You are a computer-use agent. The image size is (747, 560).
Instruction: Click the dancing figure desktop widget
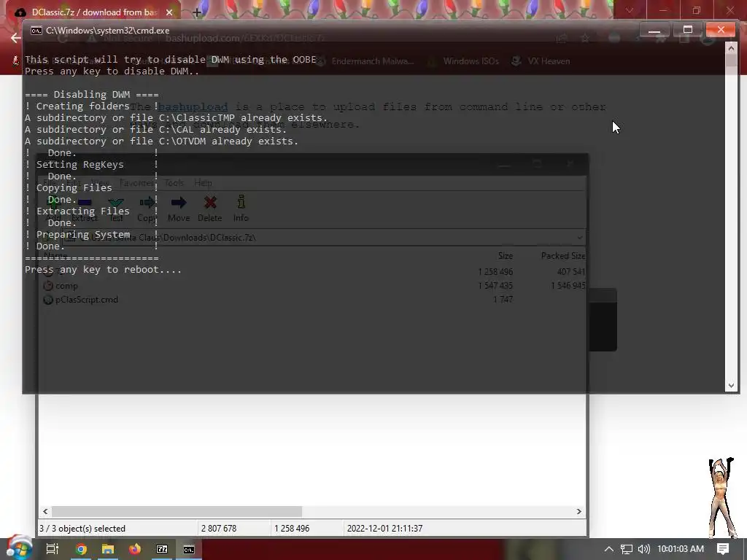(x=721, y=497)
